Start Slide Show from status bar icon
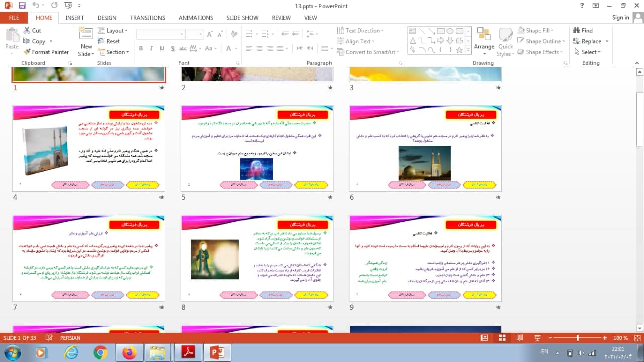This screenshot has width=644, height=362. coord(537,338)
